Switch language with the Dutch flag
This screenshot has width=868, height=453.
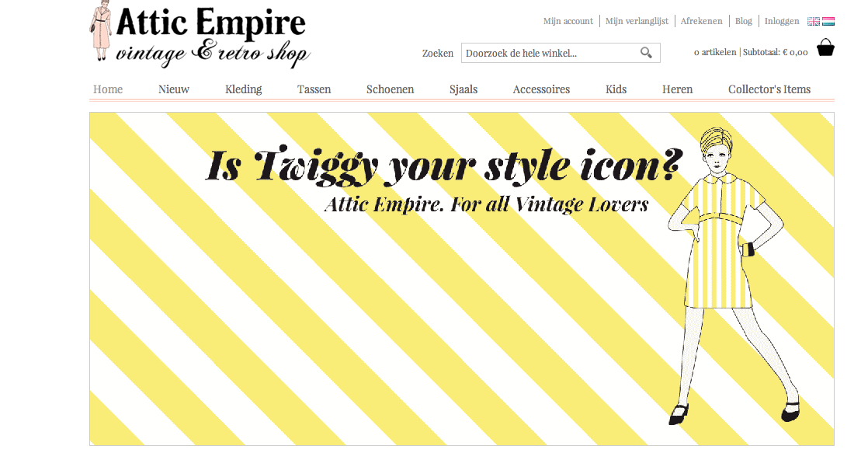point(828,21)
